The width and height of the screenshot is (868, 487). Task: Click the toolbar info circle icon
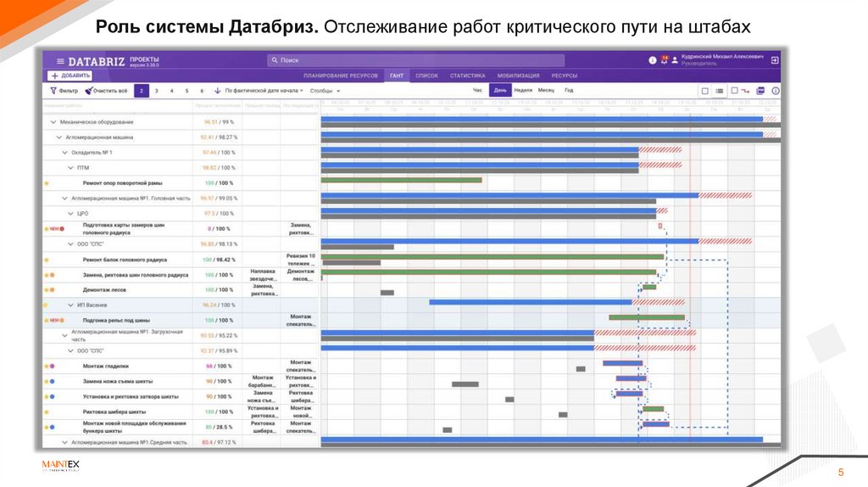coord(776,91)
